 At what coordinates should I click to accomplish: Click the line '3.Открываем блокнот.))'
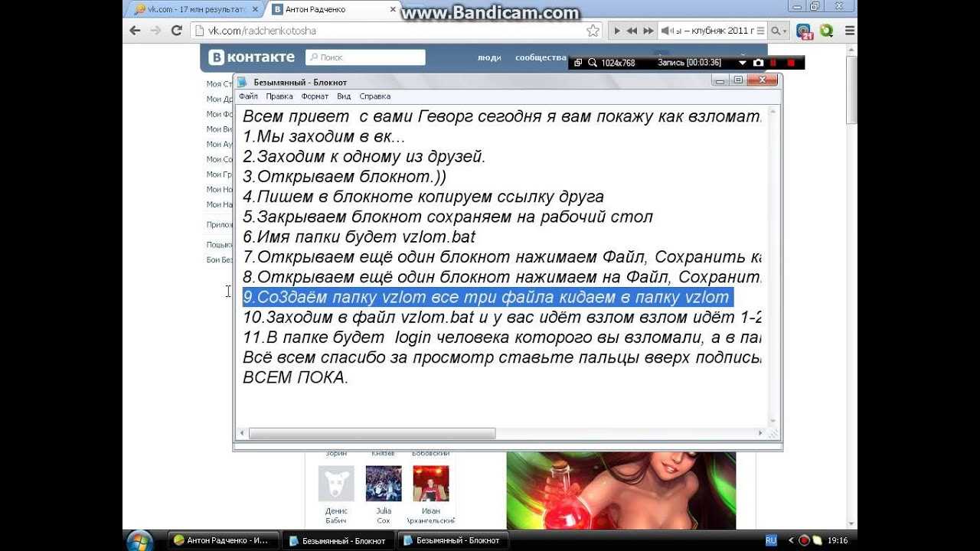345,177
